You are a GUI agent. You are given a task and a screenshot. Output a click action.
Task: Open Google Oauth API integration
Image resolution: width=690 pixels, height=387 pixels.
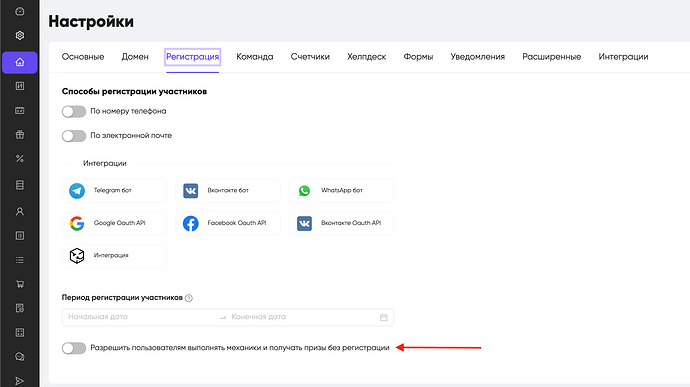[114, 223]
